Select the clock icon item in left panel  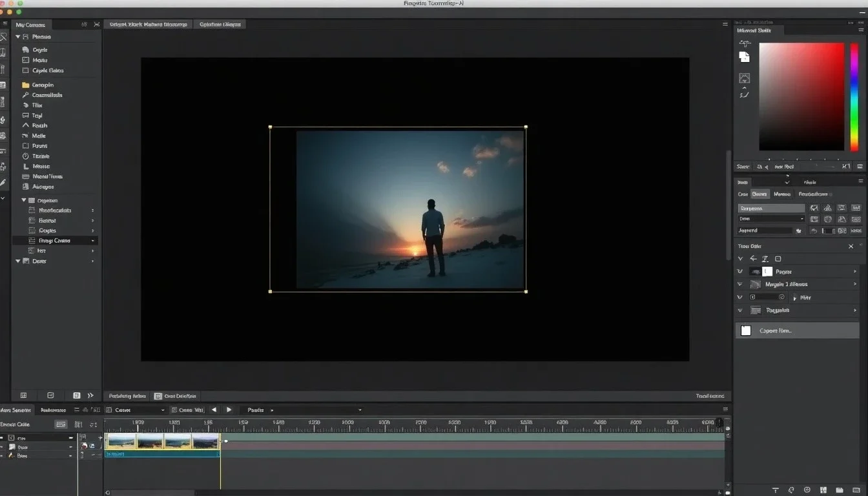26,156
